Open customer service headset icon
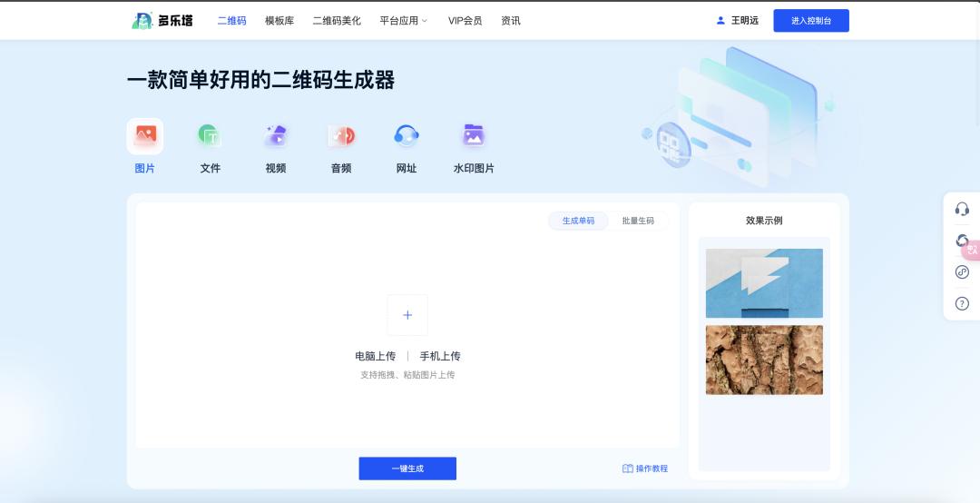This screenshot has width=980, height=503. coord(962,209)
